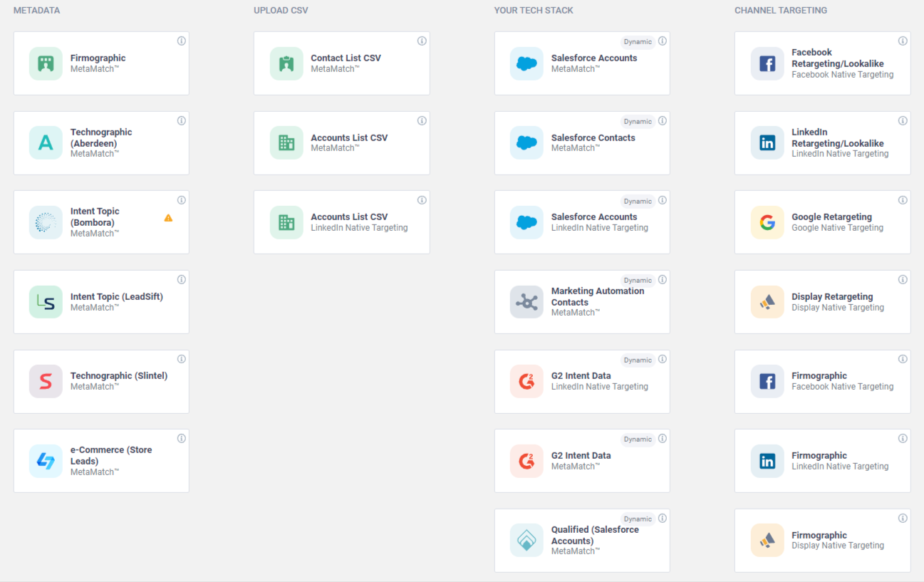Show info for G2 Intent Data MetaMatch card

coord(663,439)
